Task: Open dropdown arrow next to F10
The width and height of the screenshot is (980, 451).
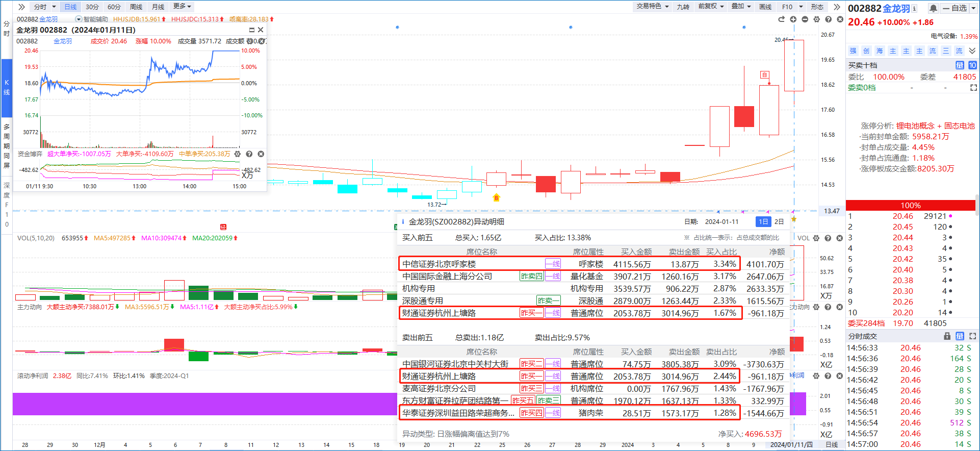Action: coord(801,7)
